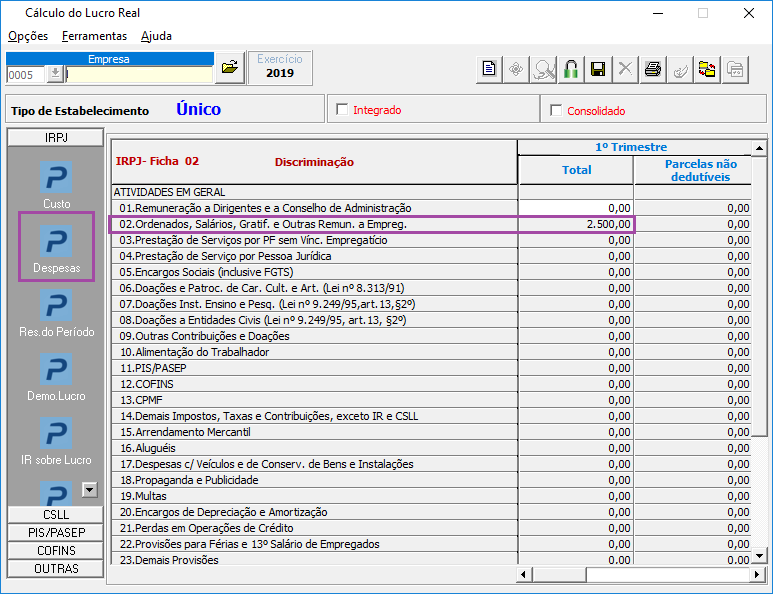Click the Total column header
The image size is (773, 594).
[x=576, y=170]
